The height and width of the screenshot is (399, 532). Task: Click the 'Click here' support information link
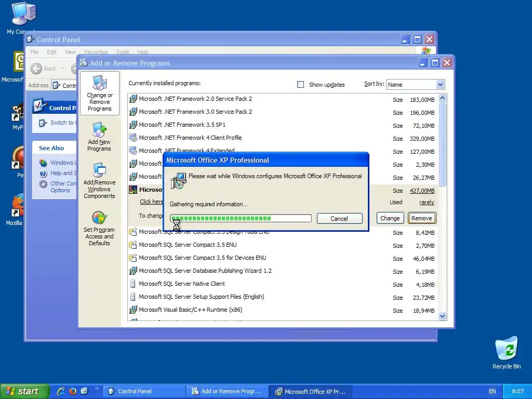[x=152, y=202]
